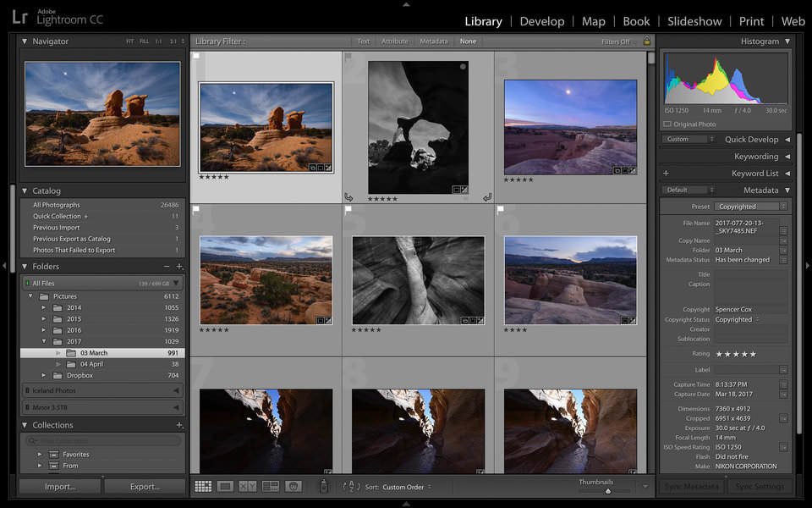
Task: Click Sync Settings button
Action: tap(759, 487)
